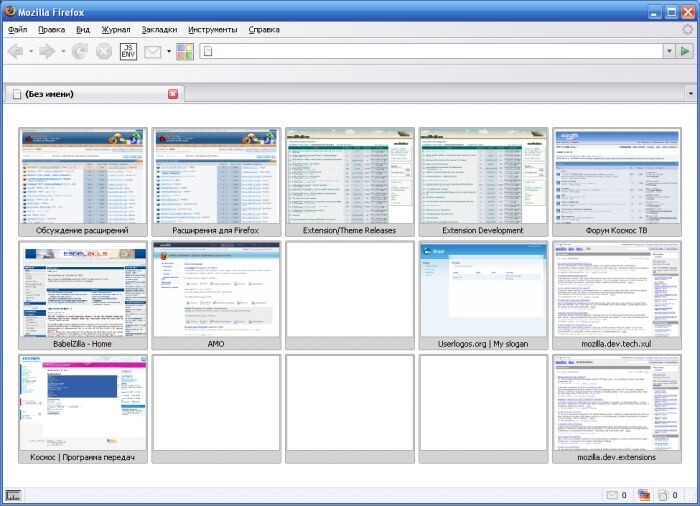The width and height of the screenshot is (700, 506).
Task: Open the list all tabs dropdown
Action: pos(691,94)
